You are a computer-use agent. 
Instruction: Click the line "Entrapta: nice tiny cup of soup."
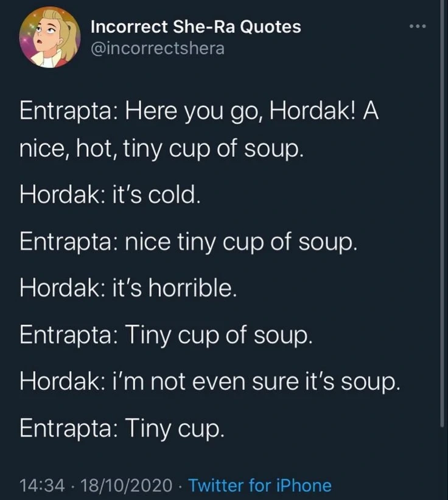(188, 242)
